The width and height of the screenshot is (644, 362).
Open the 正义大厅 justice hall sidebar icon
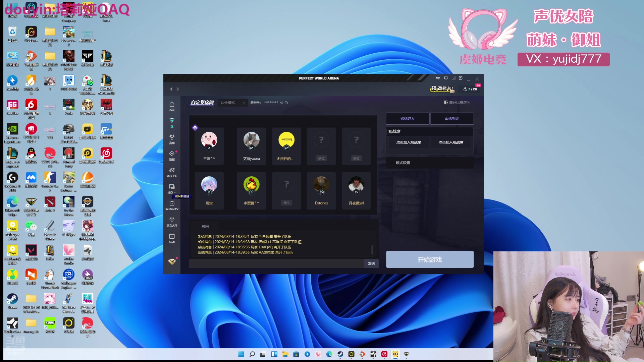pos(172,222)
